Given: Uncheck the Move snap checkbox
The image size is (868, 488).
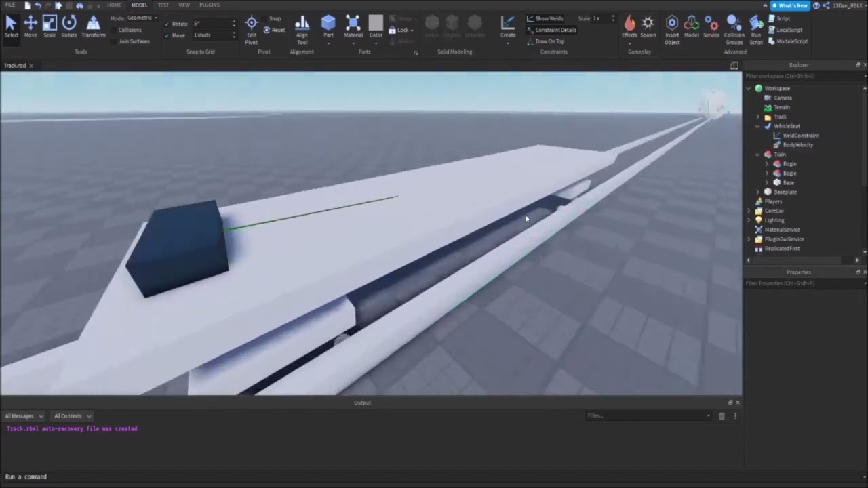Looking at the screenshot, I should click(167, 35).
